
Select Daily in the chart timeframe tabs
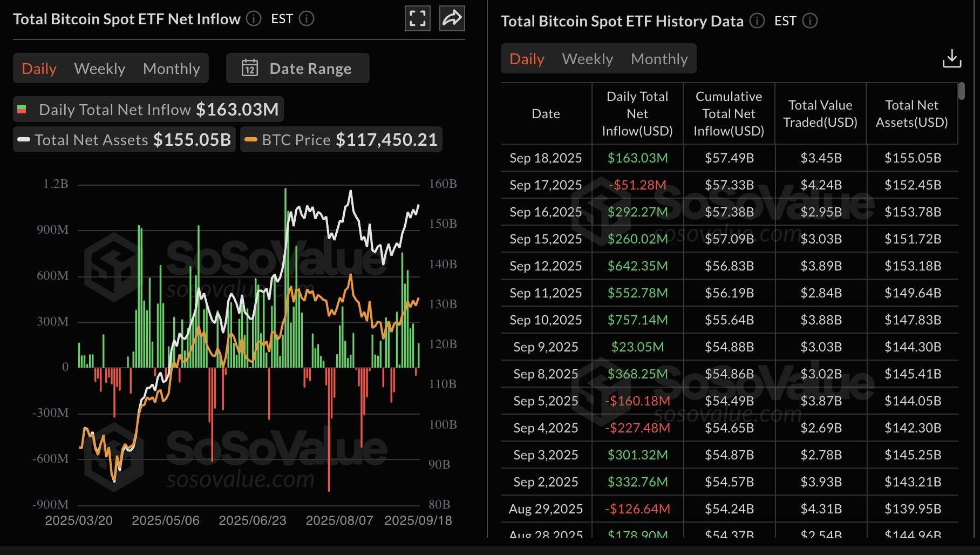point(38,68)
